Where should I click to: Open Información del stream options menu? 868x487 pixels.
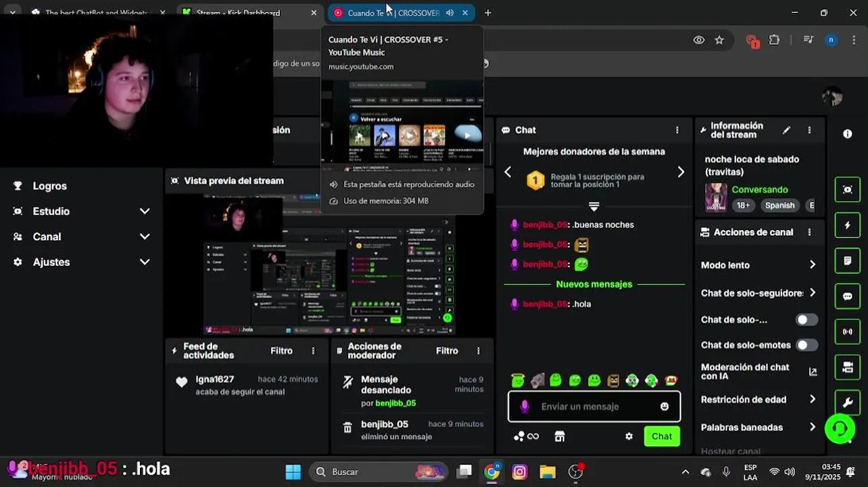(809, 130)
